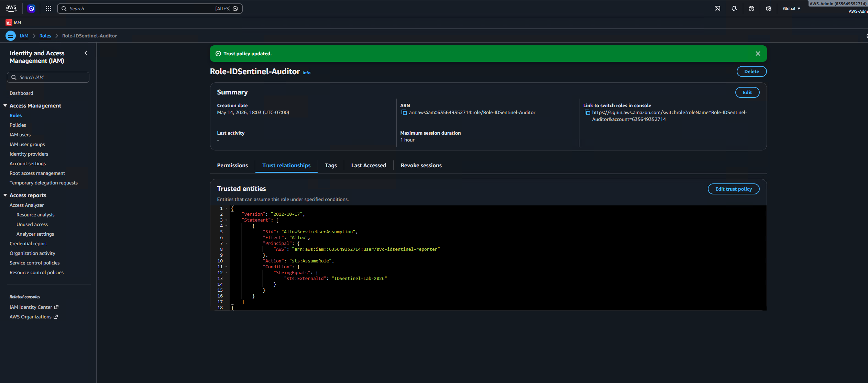The height and width of the screenshot is (383, 868).
Task: Fold the JSON at line 1
Action: point(227,209)
